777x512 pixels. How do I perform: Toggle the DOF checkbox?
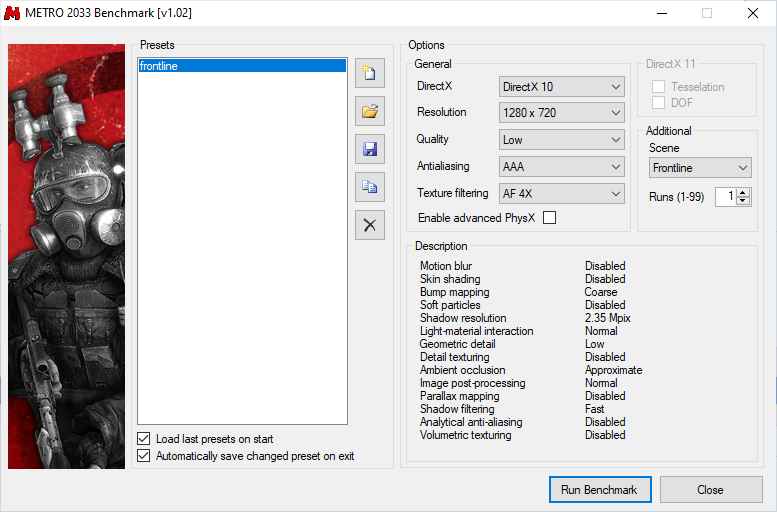658,103
